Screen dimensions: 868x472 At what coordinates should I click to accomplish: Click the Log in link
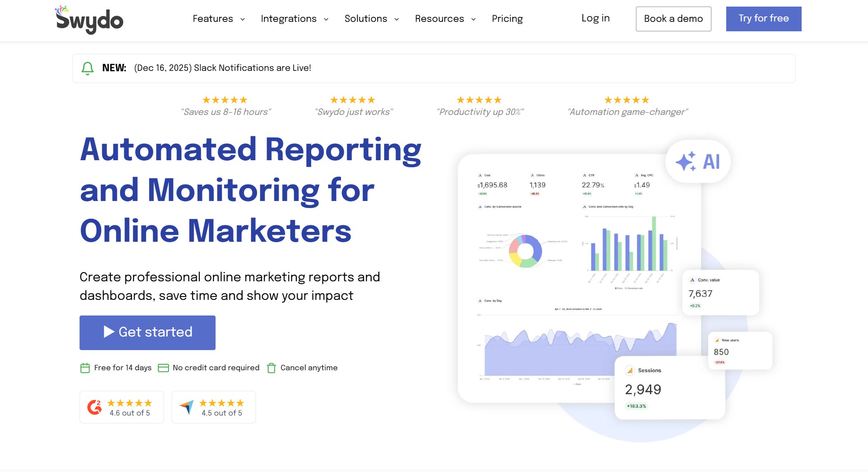coord(595,18)
